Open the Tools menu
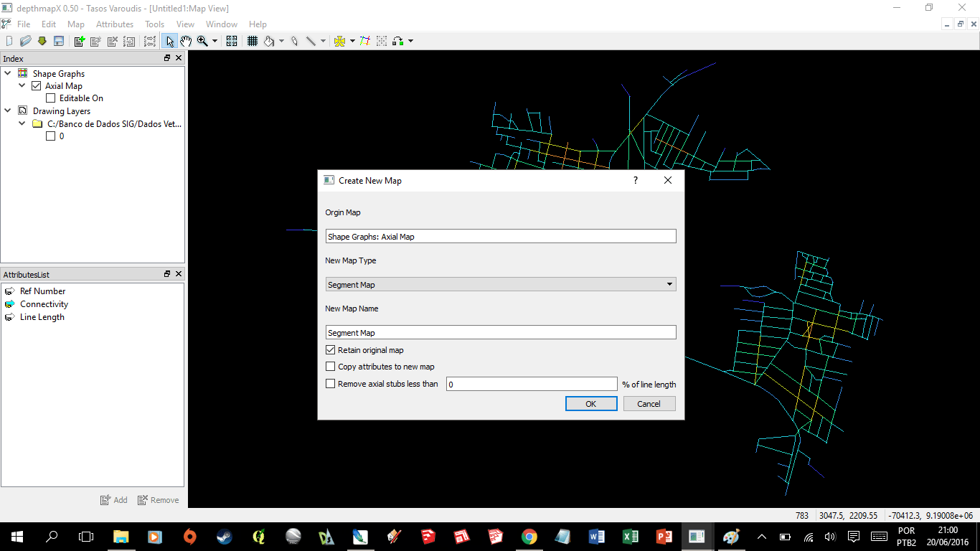The width and height of the screenshot is (980, 551). pyautogui.click(x=154, y=24)
